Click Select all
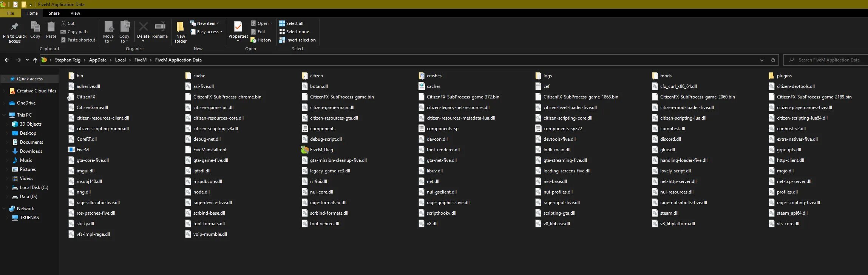 tap(291, 23)
